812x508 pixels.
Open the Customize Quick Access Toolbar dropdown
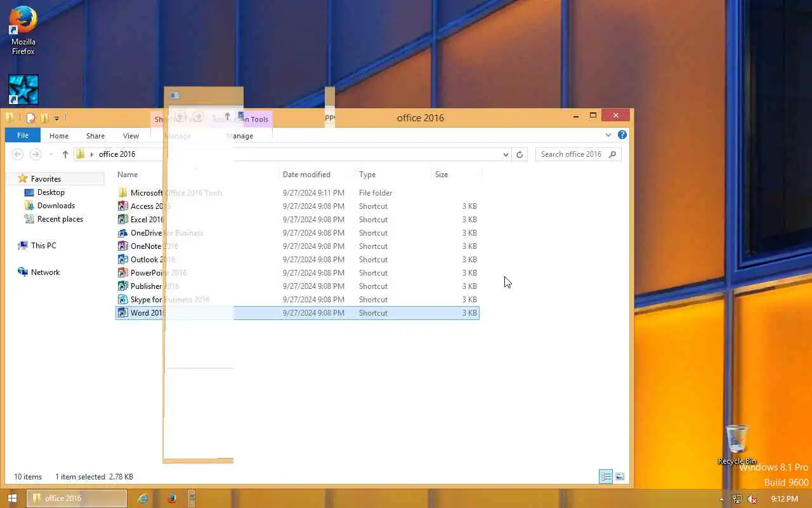tap(56, 118)
